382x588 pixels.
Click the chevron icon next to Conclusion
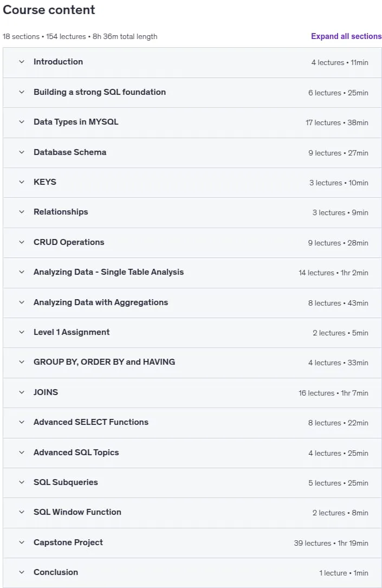[x=22, y=572]
